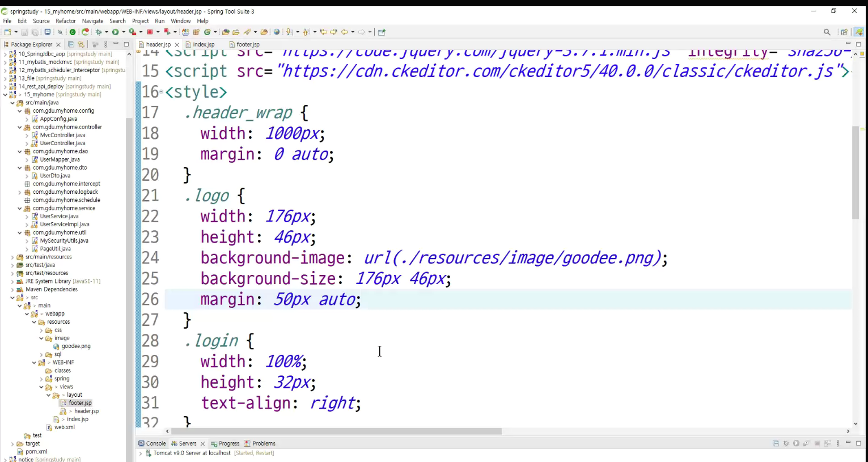Click the Next Annotation icon
This screenshot has height=462, width=868.
coord(290,32)
